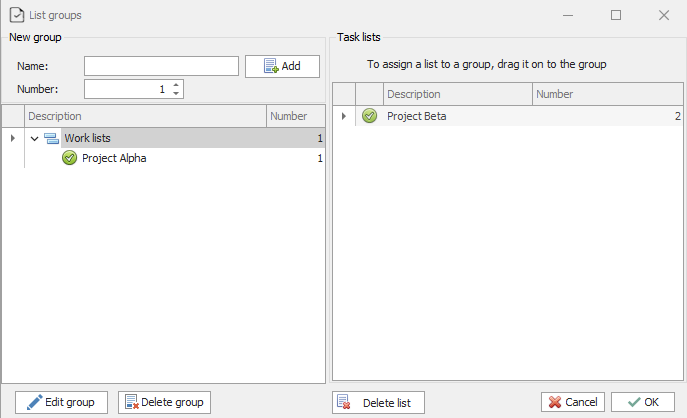Click the green check icon beside Project Beta
This screenshot has height=418, width=687.
(x=369, y=116)
